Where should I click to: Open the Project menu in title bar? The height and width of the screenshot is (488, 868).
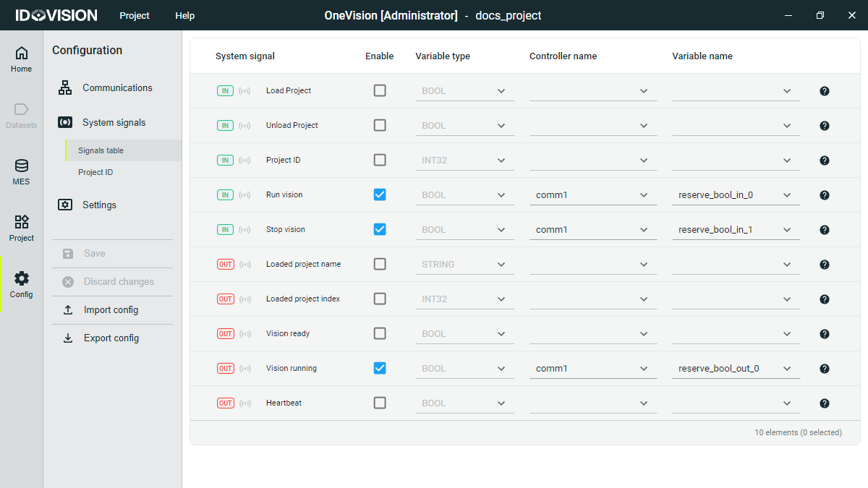coord(135,15)
